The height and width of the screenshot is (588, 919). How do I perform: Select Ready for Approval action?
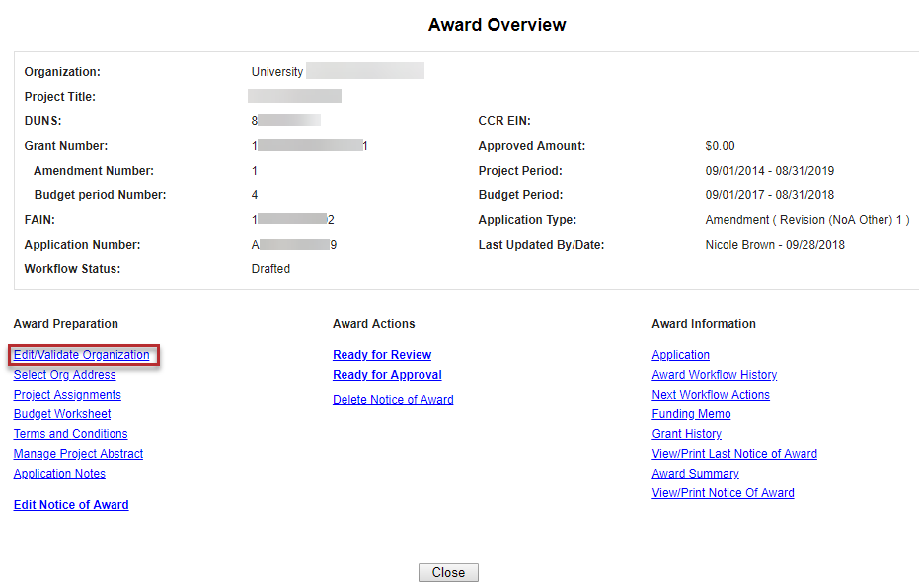[387, 375]
